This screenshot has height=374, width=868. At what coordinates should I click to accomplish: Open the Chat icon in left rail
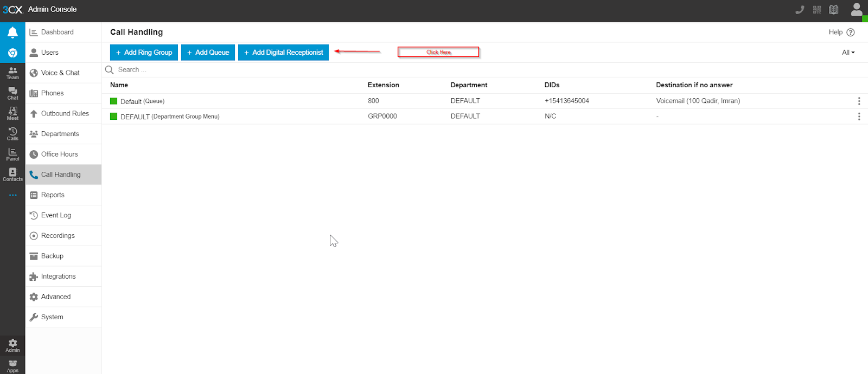12,93
